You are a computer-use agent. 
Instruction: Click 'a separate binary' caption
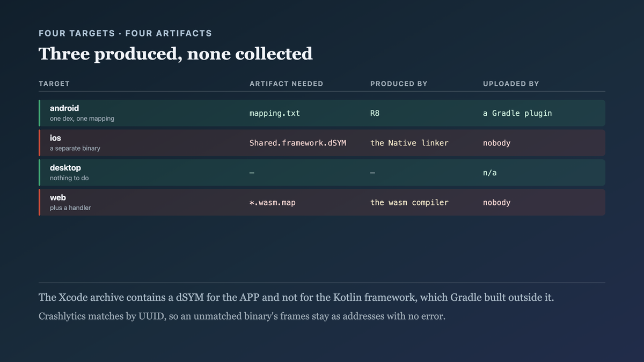tap(75, 148)
